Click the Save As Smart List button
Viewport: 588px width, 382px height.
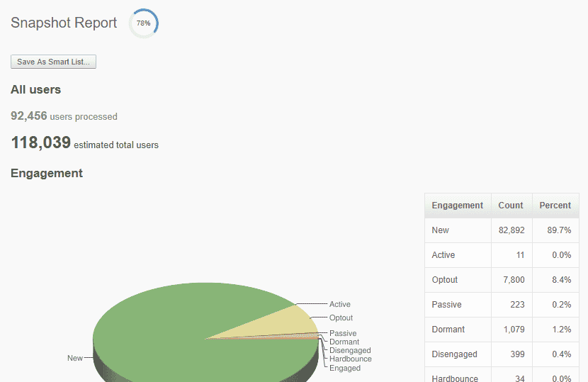(x=53, y=62)
